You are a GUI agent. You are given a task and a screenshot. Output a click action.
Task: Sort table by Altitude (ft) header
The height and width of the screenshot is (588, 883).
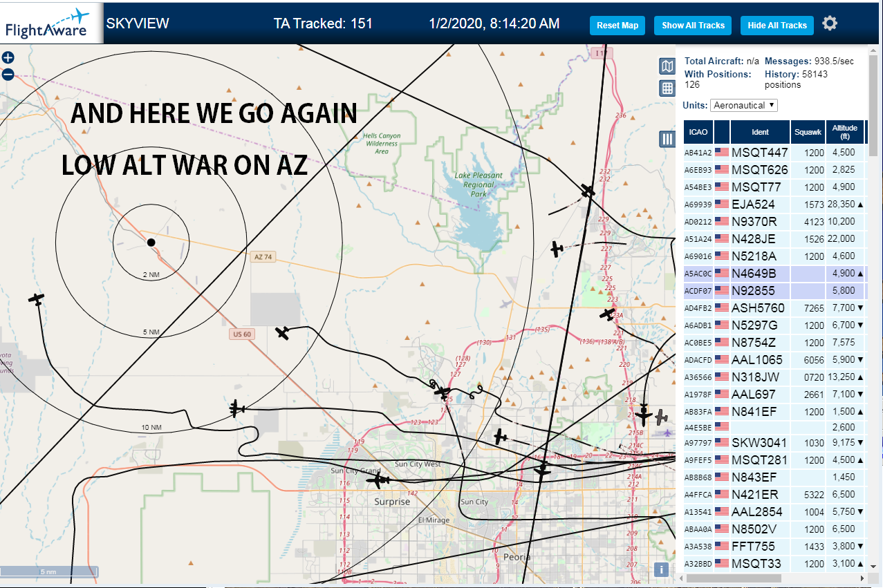[x=845, y=132]
